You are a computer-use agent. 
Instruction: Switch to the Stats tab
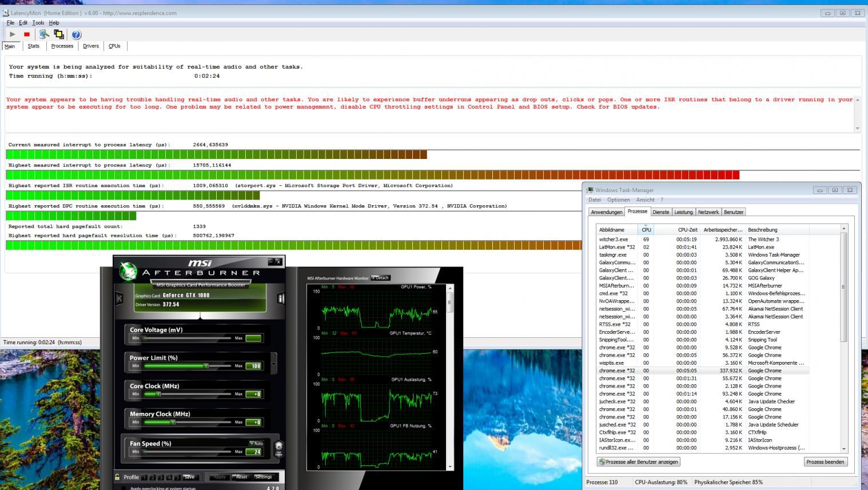point(34,46)
